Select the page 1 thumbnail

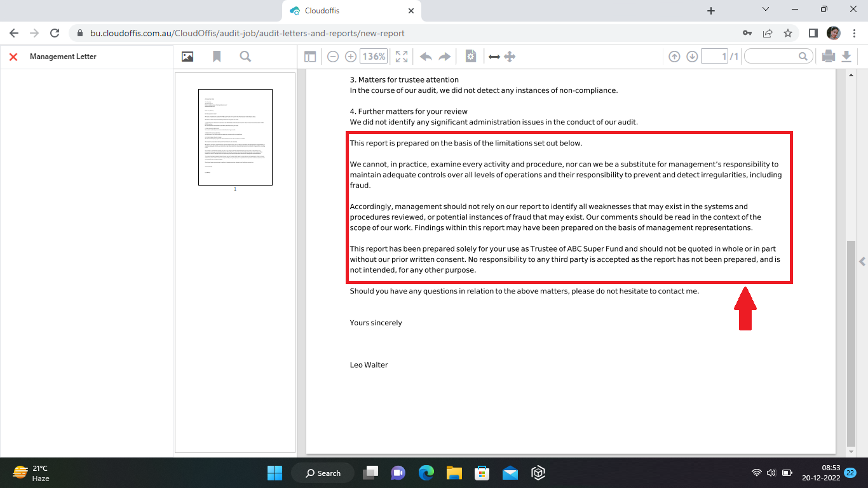coord(235,137)
